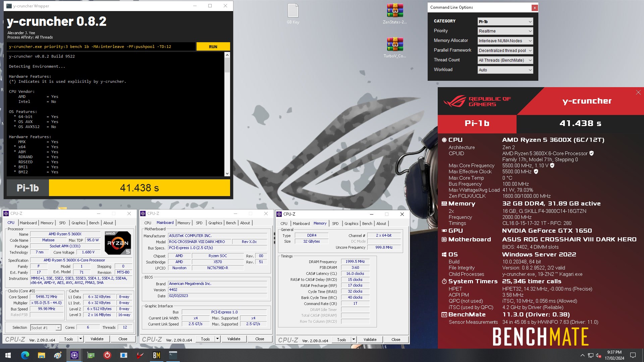Open the CATEGORY dropdown showing Pi-1b
Viewport: 644px width, 362px height.
pos(505,21)
